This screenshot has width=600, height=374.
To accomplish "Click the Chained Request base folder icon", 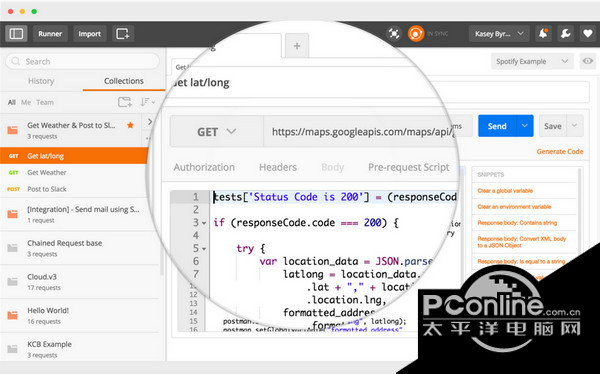I will [13, 248].
